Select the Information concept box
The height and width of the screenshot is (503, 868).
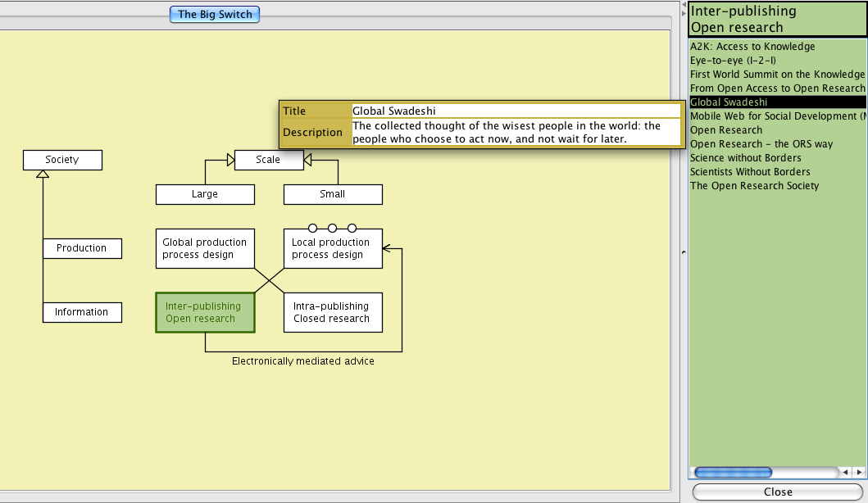(81, 312)
